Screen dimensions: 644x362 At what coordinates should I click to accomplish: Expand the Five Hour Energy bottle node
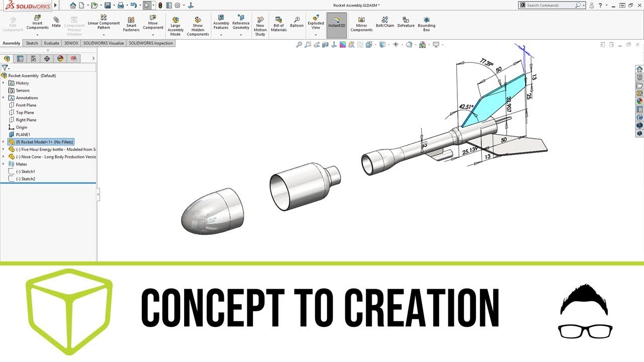(x=4, y=149)
